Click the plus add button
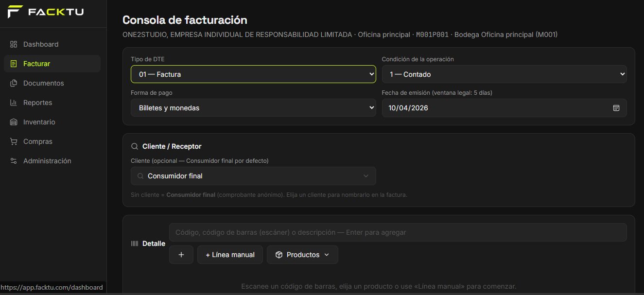The height and width of the screenshot is (295, 644). pos(181,255)
